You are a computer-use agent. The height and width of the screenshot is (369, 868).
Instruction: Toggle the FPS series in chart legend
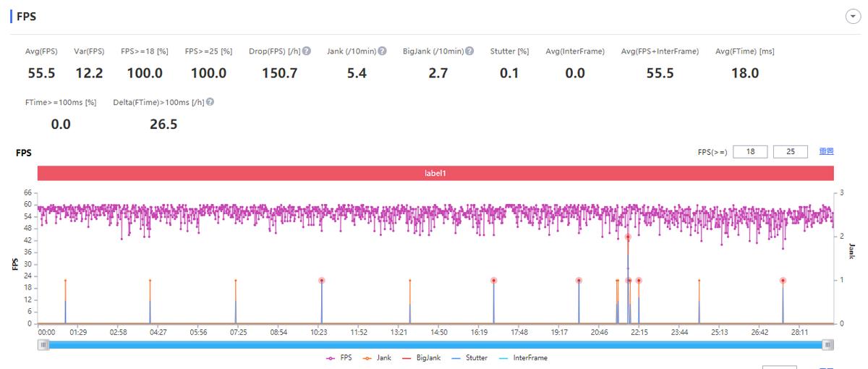[x=340, y=358]
